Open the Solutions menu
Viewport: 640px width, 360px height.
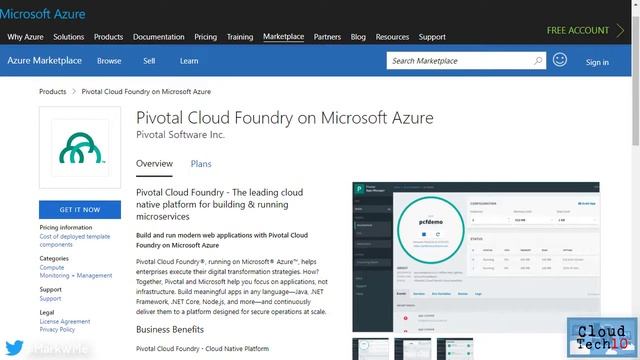69,37
